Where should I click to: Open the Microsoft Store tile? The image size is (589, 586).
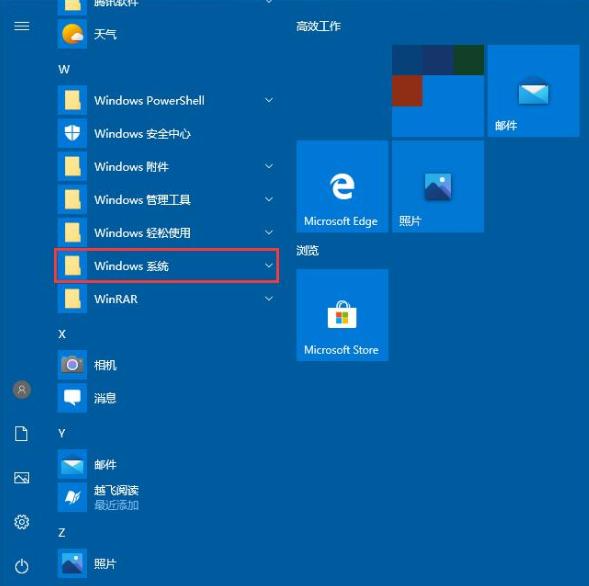tap(342, 315)
